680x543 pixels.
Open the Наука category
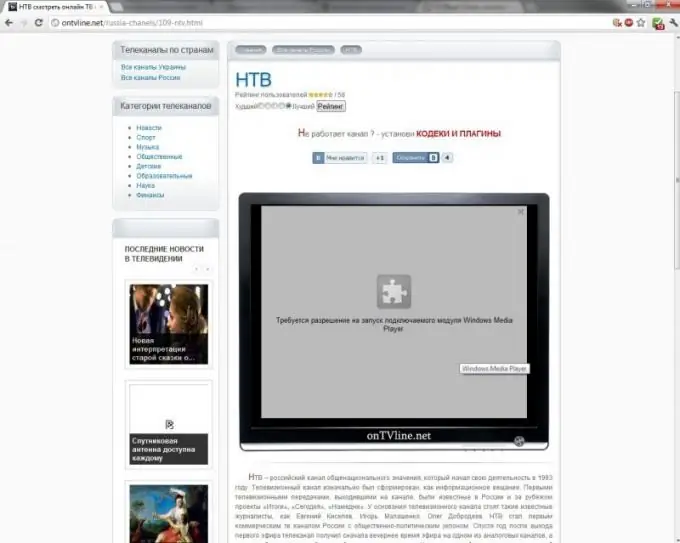click(x=145, y=185)
